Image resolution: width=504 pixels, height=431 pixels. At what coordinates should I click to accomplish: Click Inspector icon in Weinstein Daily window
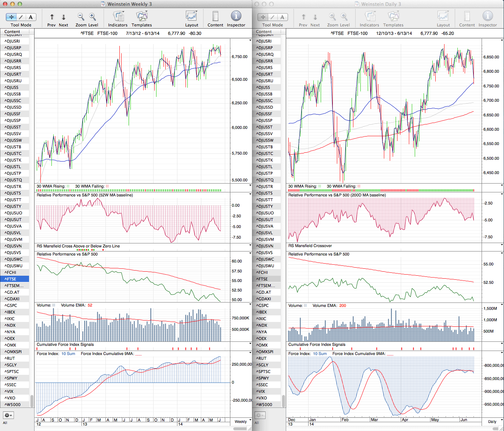pos(487,16)
